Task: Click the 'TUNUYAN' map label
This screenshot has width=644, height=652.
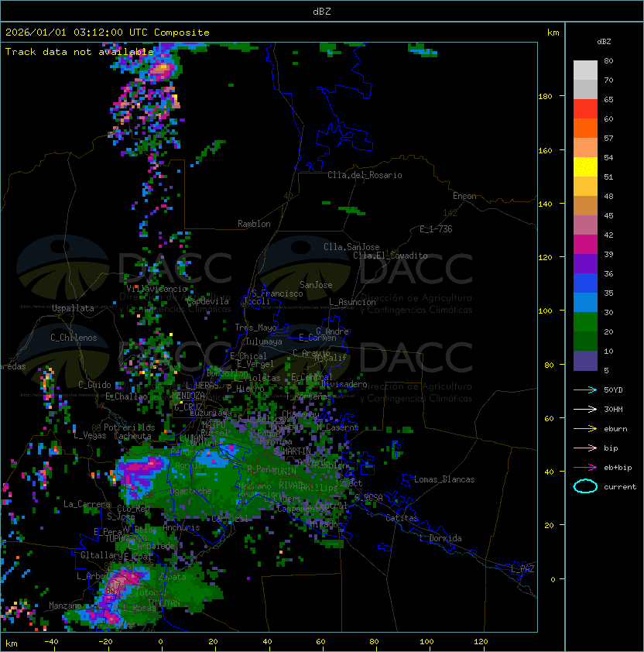Action: click(x=164, y=603)
